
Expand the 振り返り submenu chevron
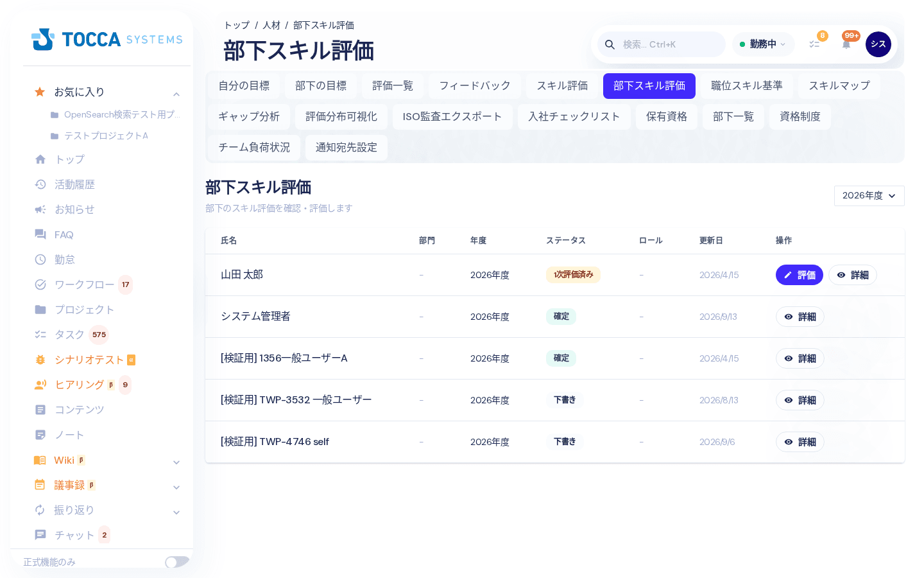(x=176, y=512)
